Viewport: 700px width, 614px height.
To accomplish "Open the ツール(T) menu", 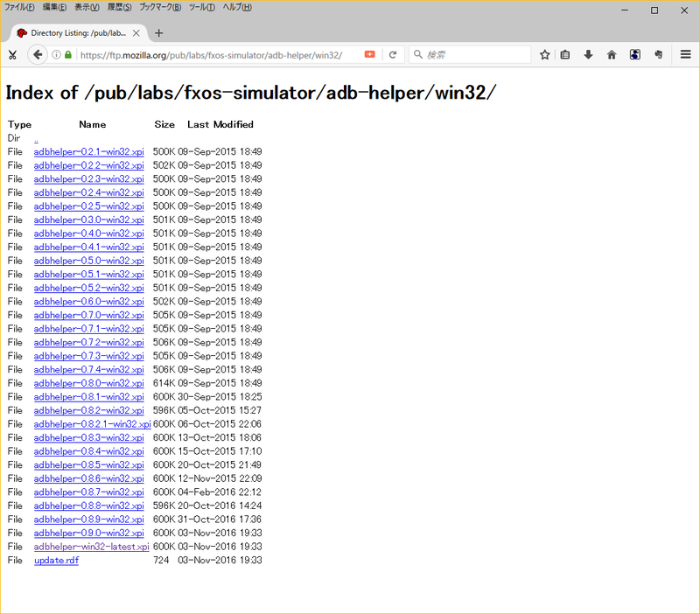I will pos(202,7).
